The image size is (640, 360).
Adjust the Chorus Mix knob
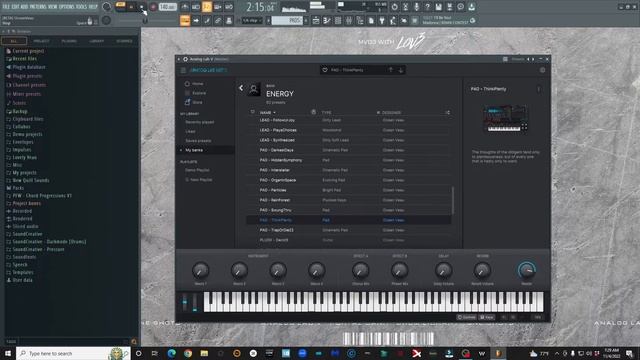(x=360, y=270)
